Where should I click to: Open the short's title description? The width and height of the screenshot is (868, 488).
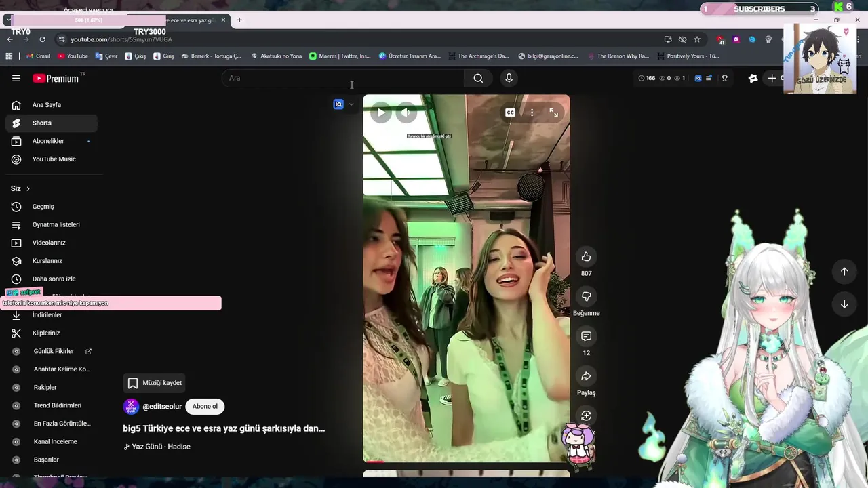(224, 428)
